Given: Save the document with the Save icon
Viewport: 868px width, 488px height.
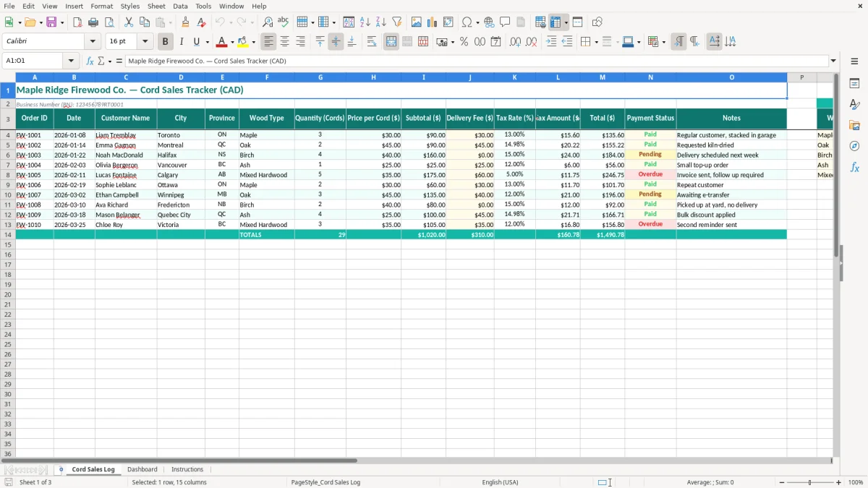Looking at the screenshot, I should point(51,22).
